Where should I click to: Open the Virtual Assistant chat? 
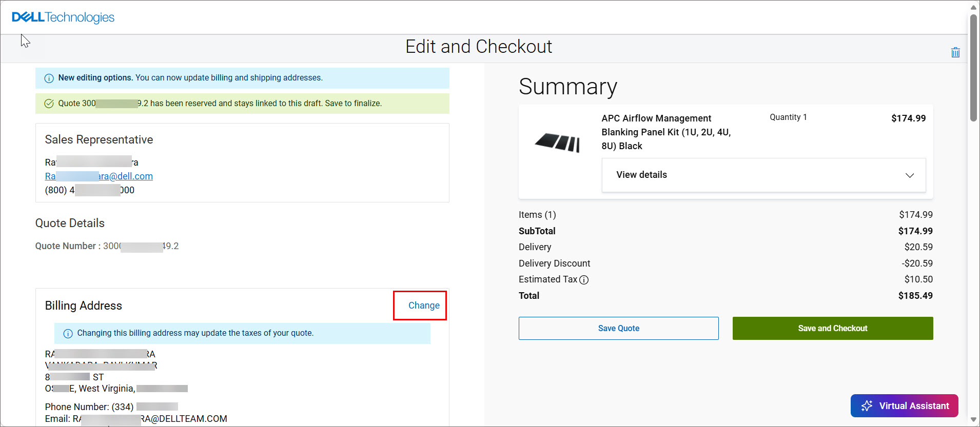click(905, 406)
